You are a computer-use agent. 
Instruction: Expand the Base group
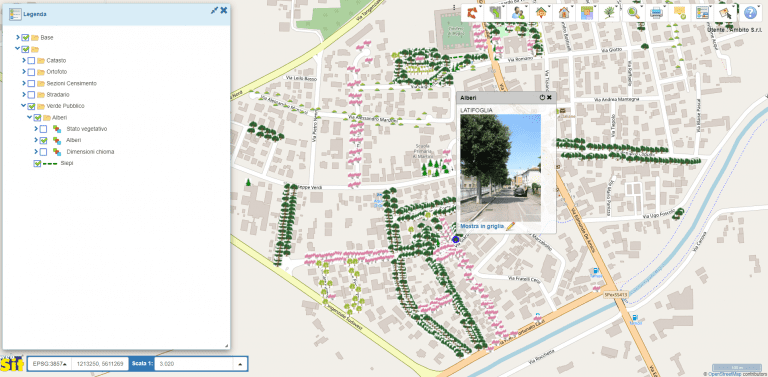18,37
